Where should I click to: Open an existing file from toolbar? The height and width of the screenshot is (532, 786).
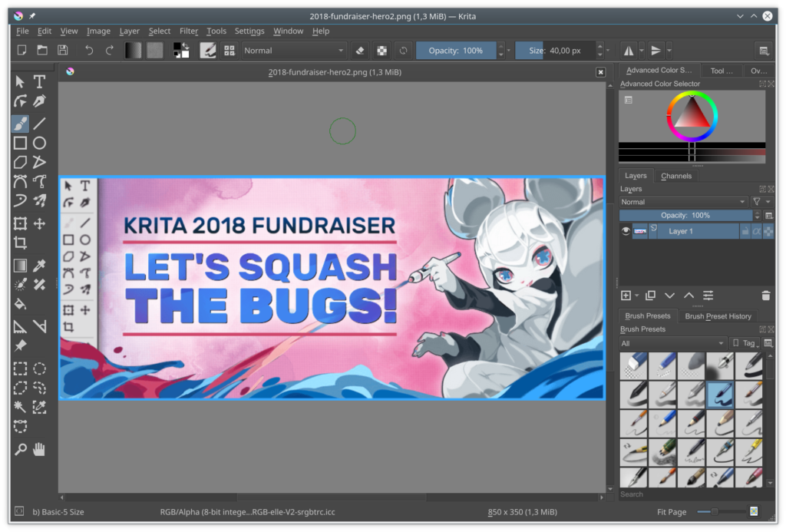42,50
